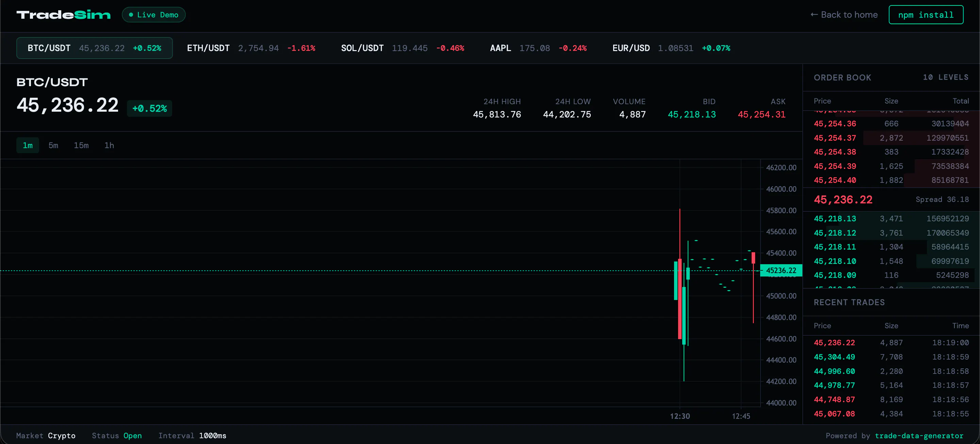
Task: Click bid row priced 45,218.11
Action: click(891, 247)
